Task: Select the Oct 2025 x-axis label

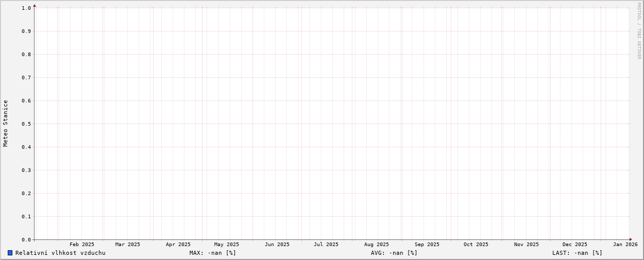Action: click(x=476, y=245)
